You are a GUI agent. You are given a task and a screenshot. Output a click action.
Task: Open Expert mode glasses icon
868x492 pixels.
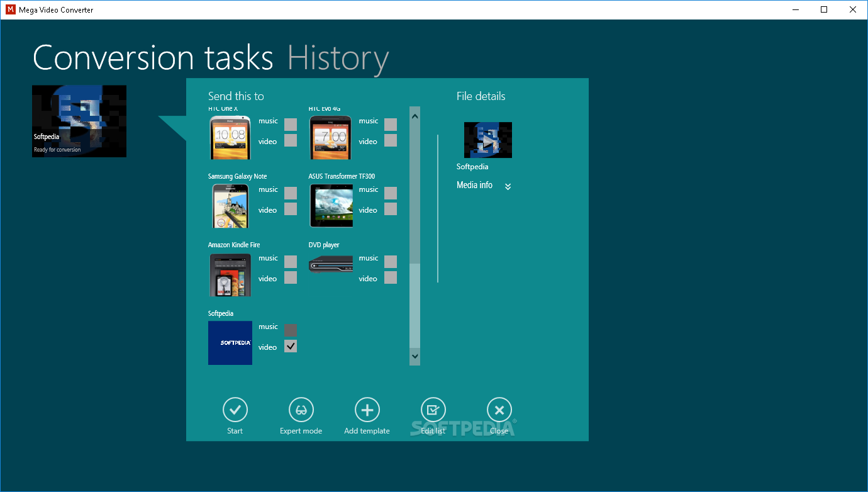click(301, 410)
